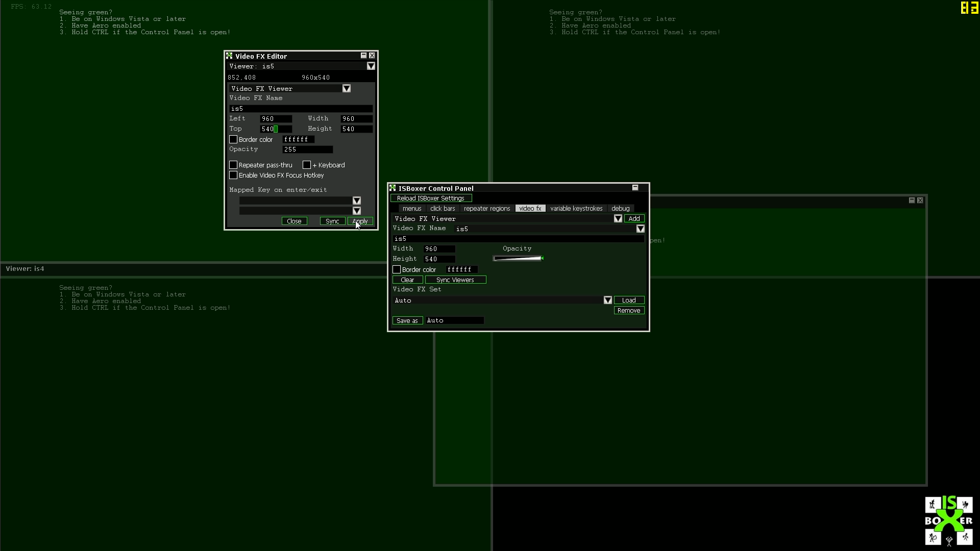Click Height field in Video FX Editor
The height and width of the screenshot is (551, 980).
(357, 129)
